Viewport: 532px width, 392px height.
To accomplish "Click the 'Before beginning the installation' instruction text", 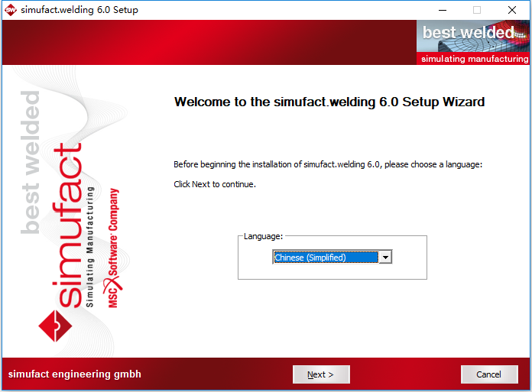I will point(328,164).
